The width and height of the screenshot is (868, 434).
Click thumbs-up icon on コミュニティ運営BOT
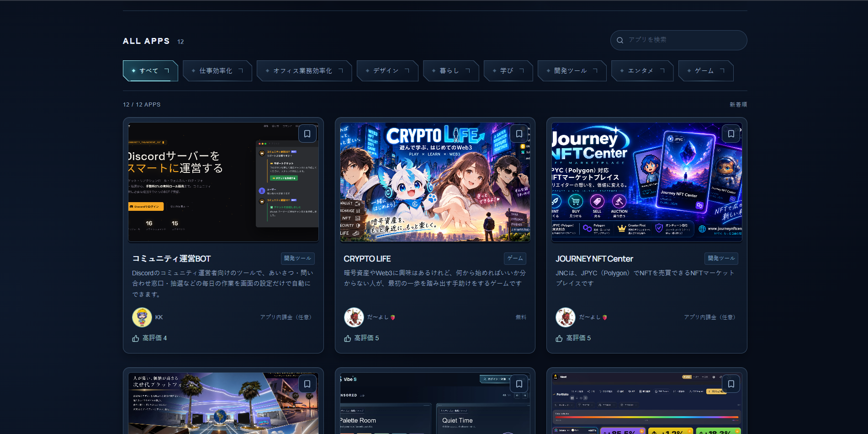(x=136, y=338)
